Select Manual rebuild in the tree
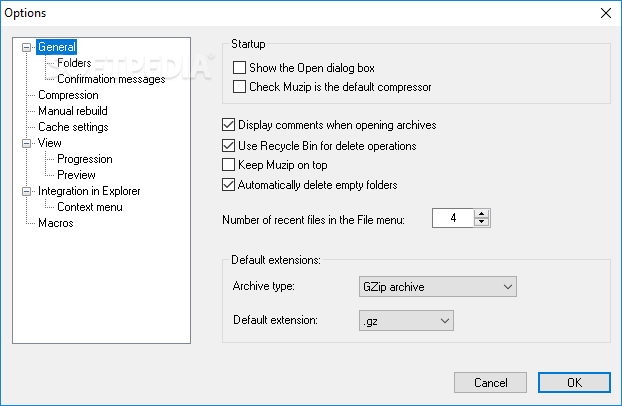 click(x=73, y=111)
